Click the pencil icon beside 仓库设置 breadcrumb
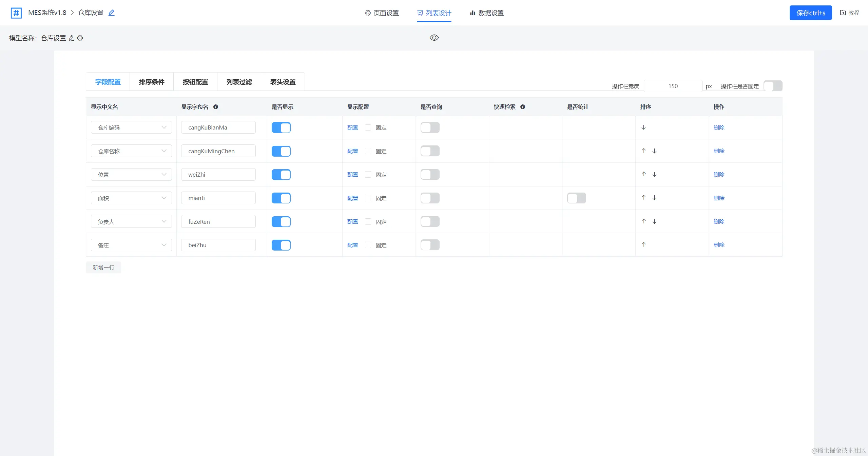The image size is (868, 456). 111,13
